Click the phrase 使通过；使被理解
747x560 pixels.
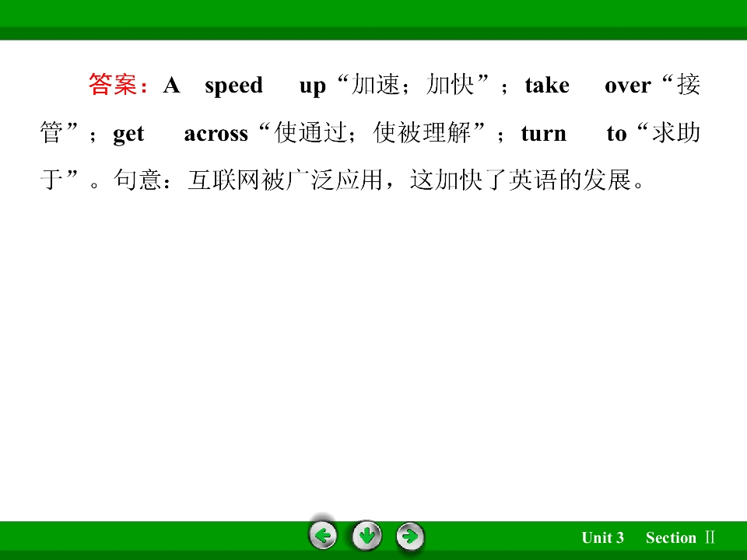coord(373,132)
